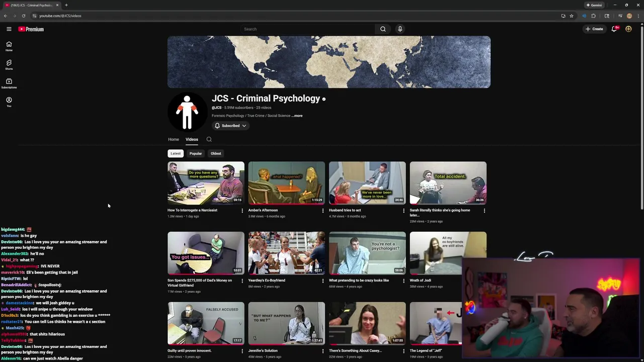The width and height of the screenshot is (644, 362).
Task: Open options for 'Jennifer's Solution' video
Action: click(x=323, y=351)
